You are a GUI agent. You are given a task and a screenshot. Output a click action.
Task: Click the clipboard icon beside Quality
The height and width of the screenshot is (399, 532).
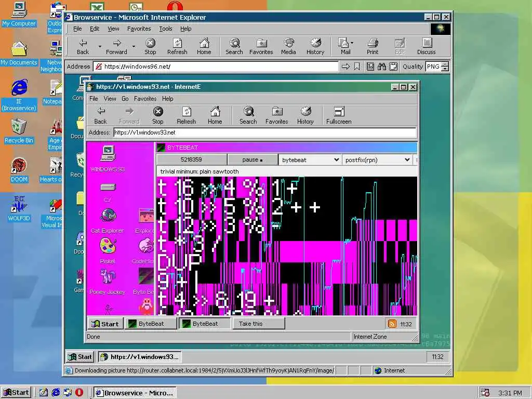point(393,66)
